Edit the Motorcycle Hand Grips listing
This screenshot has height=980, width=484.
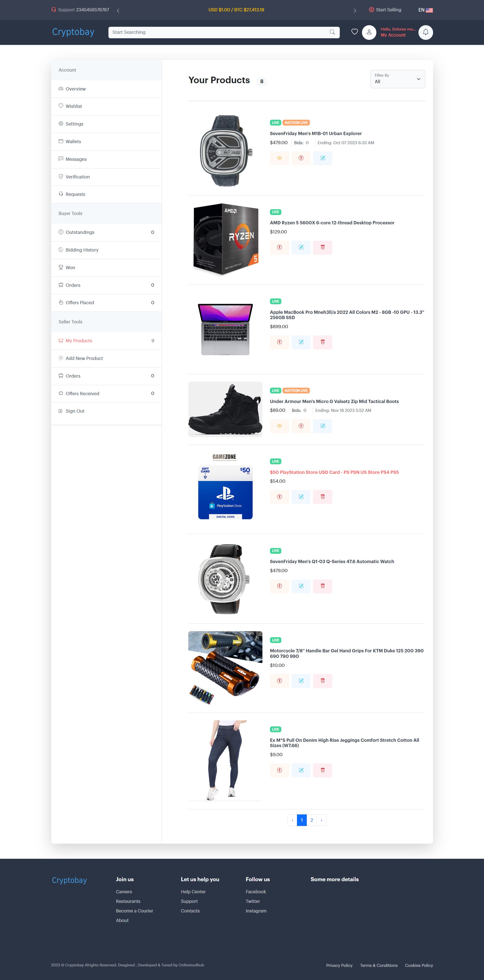(x=301, y=681)
